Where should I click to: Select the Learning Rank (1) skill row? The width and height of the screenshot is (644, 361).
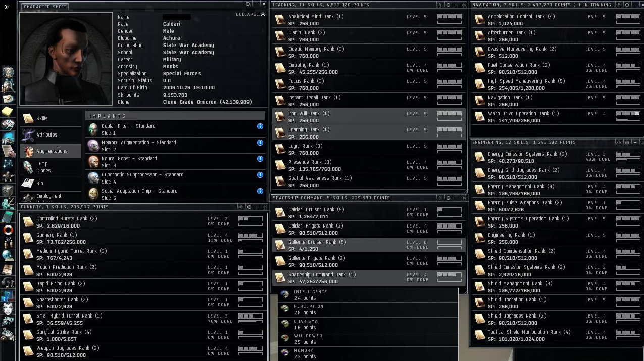369,133
